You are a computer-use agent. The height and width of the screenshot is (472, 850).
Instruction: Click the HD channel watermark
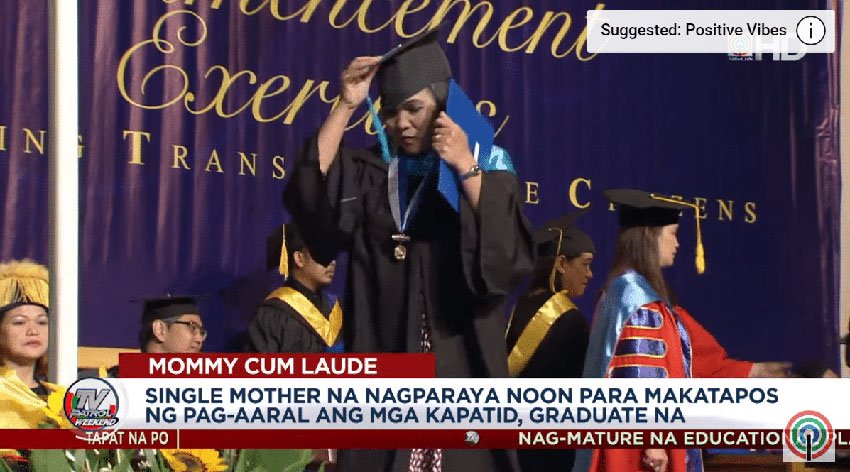click(x=768, y=49)
